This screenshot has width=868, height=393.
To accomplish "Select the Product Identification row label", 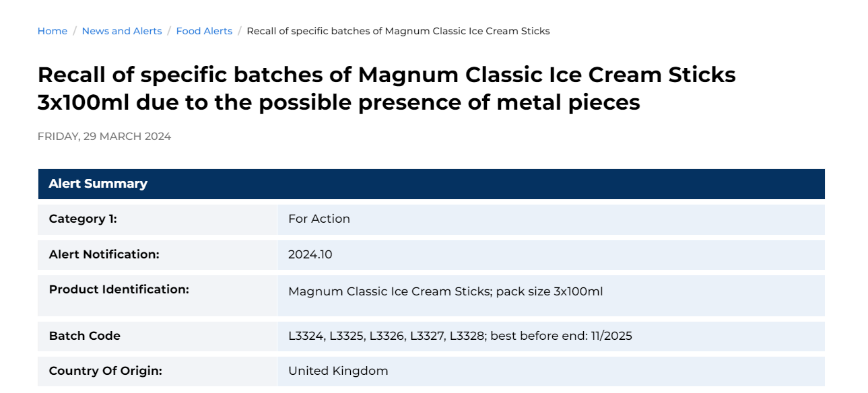I will [119, 289].
